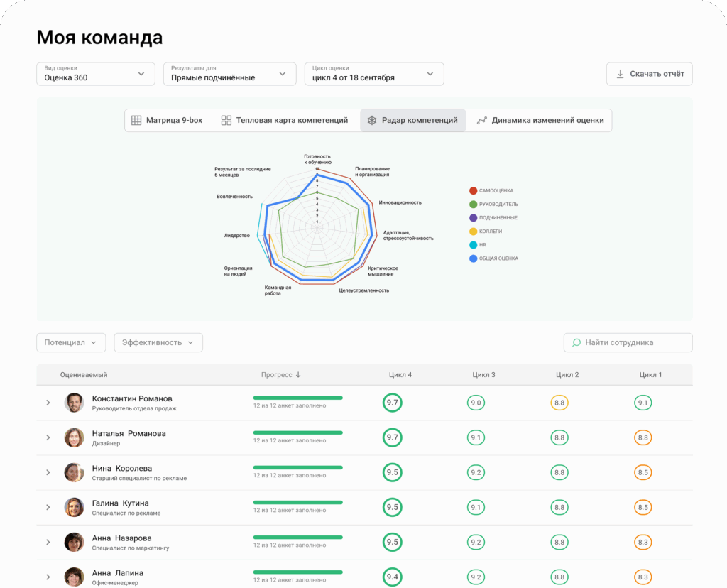Screen dimensions: 727x588
Task: Open the Потенциал filter
Action: (71, 342)
